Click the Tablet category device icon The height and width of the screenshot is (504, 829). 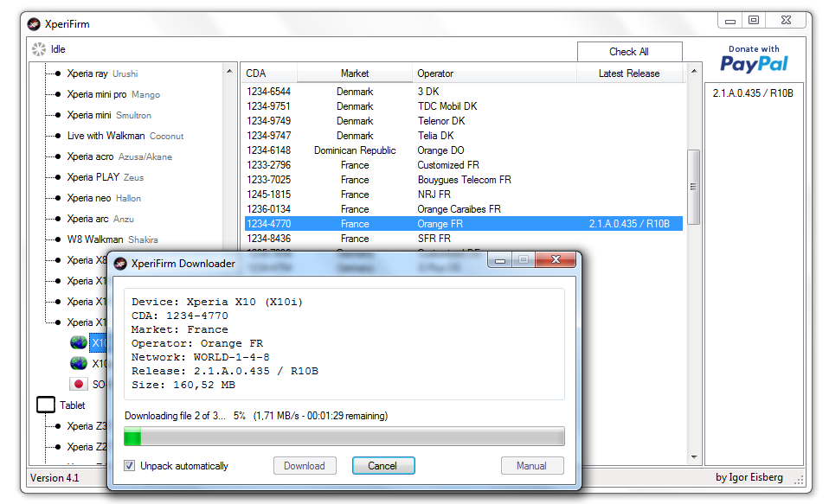[x=46, y=405]
